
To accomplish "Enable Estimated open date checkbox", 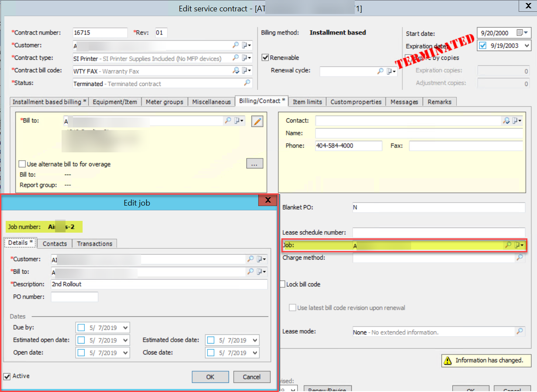I will pyautogui.click(x=81, y=340).
